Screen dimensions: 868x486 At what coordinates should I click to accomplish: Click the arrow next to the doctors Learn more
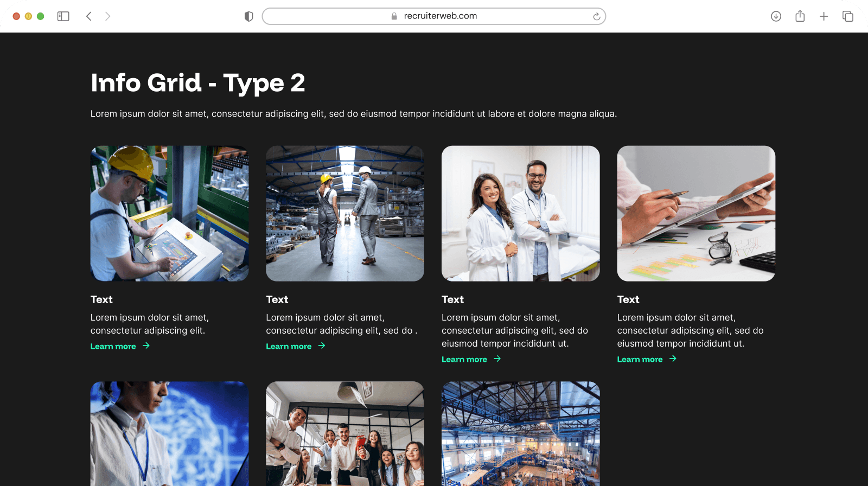(x=497, y=359)
